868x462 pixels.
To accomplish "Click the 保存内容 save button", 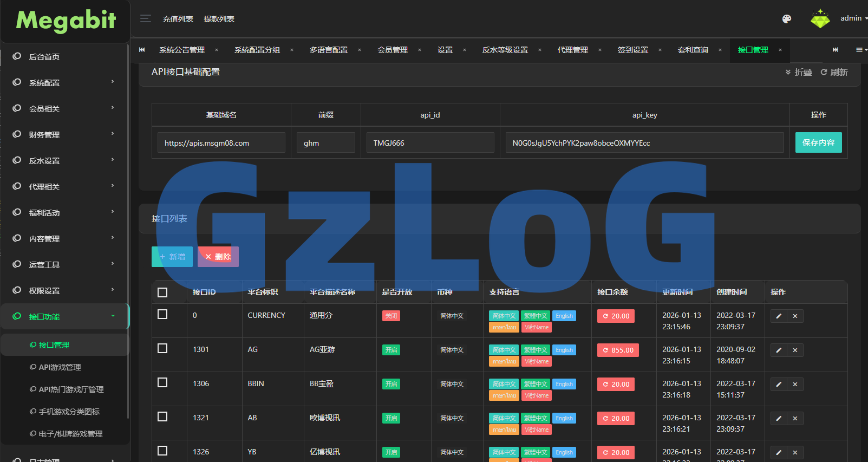I will (x=818, y=142).
